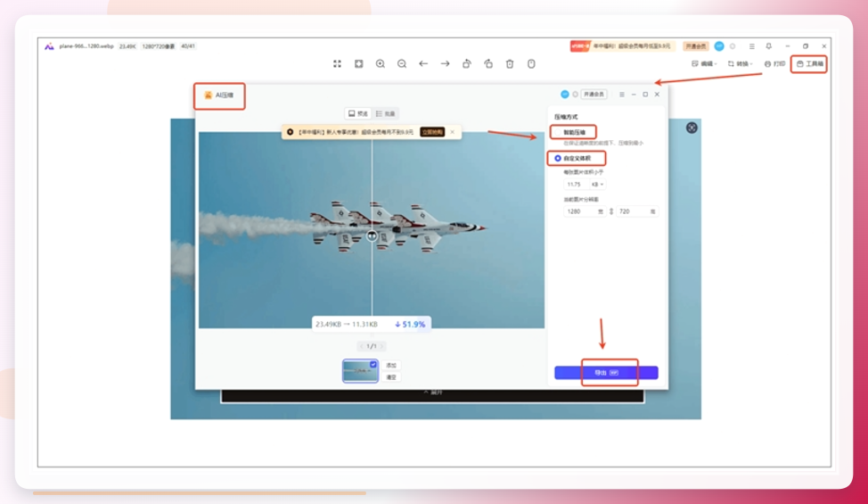This screenshot has height=504, width=868.
Task: Click notification bell in main window title bar
Action: 769,46
